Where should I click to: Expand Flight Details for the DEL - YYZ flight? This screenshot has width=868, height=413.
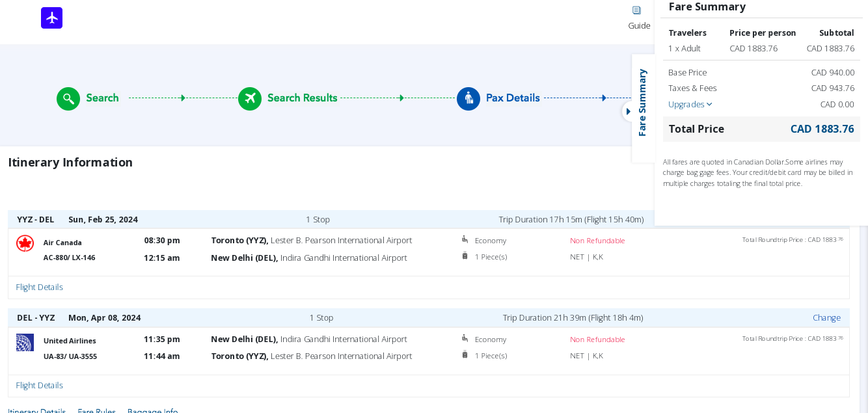tap(39, 385)
